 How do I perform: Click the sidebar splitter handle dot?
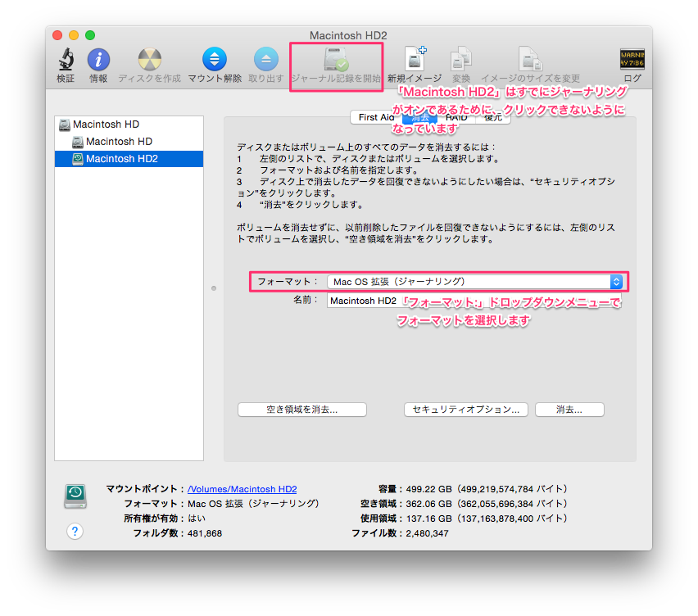pyautogui.click(x=214, y=288)
